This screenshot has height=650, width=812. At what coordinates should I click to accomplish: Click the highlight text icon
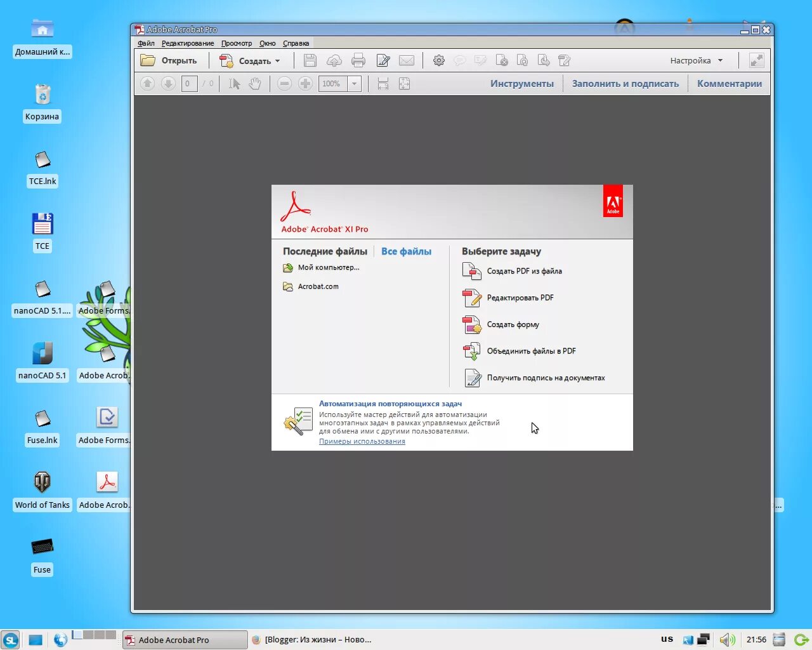coord(481,61)
